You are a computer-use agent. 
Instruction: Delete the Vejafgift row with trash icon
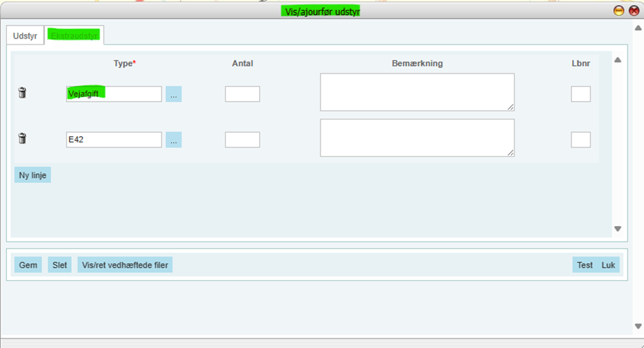pos(22,93)
